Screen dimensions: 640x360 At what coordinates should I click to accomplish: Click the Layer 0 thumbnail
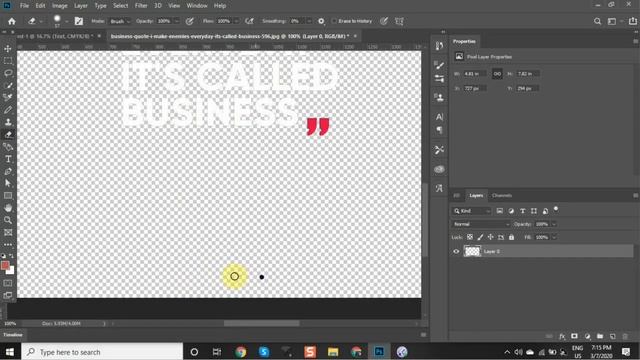pyautogui.click(x=472, y=251)
